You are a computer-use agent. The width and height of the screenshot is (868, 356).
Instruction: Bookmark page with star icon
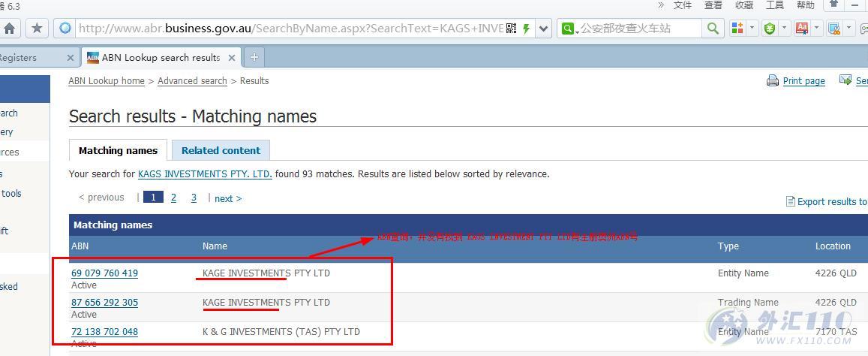coord(37,28)
